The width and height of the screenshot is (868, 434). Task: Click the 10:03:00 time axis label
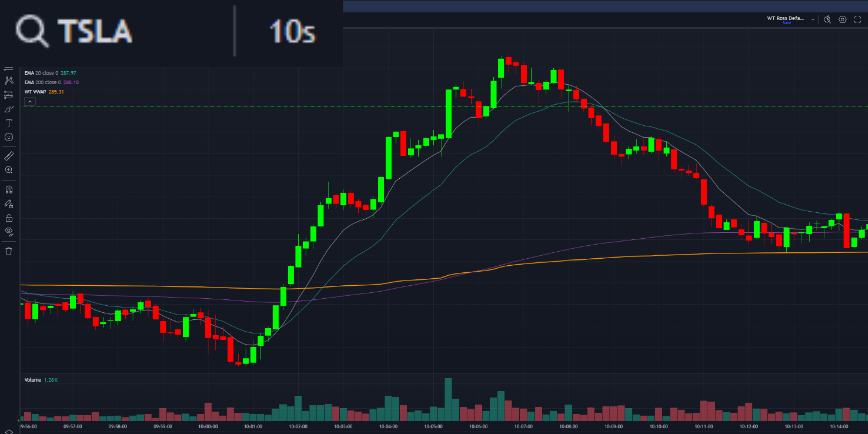point(343,427)
